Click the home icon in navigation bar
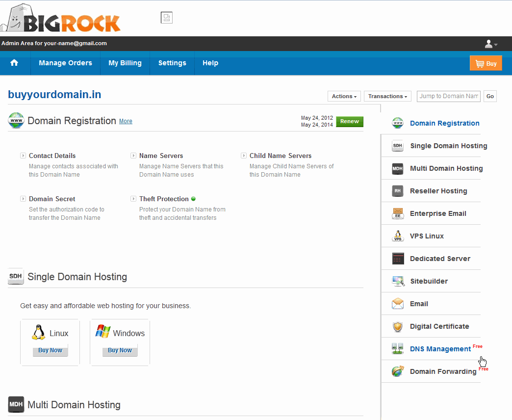 tap(14, 63)
